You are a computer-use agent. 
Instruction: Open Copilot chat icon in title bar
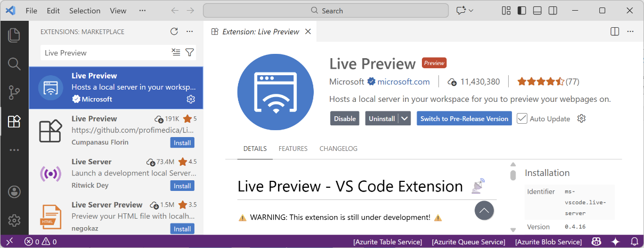460,11
